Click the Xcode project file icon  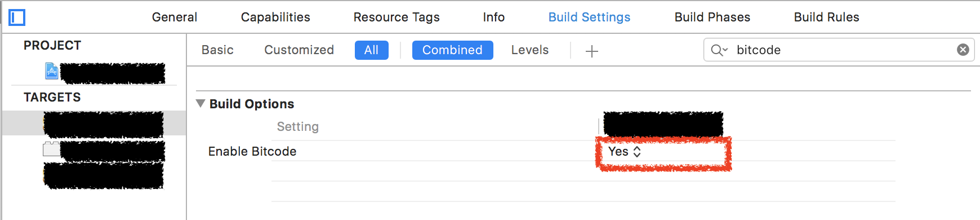52,71
